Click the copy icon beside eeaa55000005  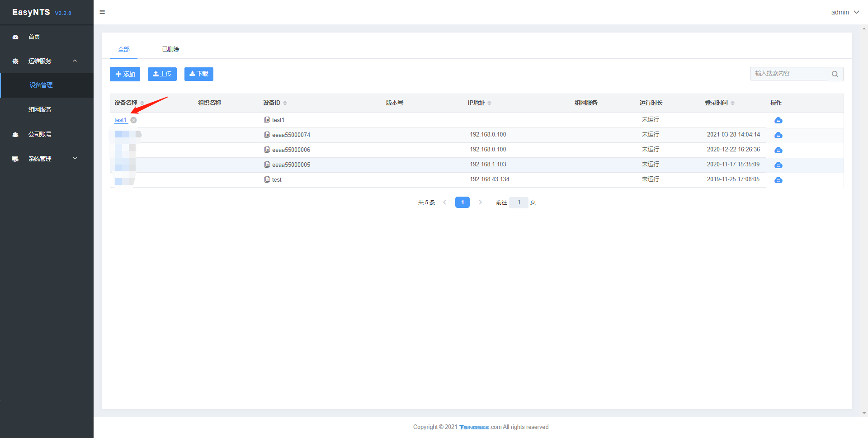point(267,165)
